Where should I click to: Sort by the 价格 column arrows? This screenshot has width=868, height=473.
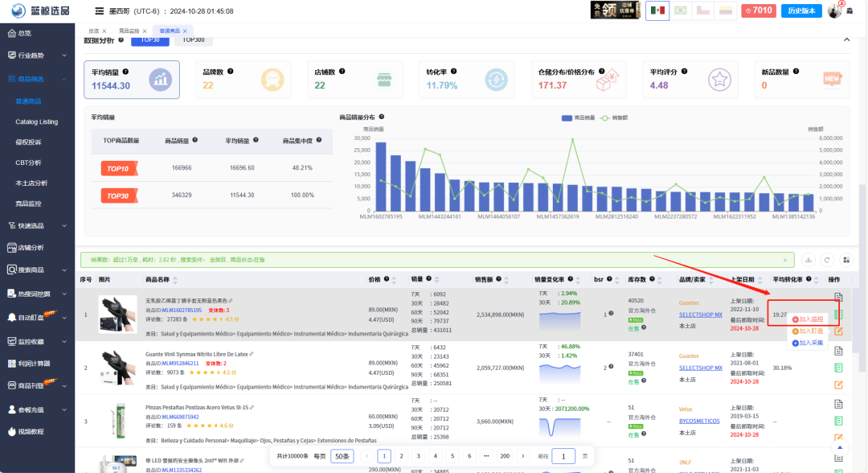[394, 280]
